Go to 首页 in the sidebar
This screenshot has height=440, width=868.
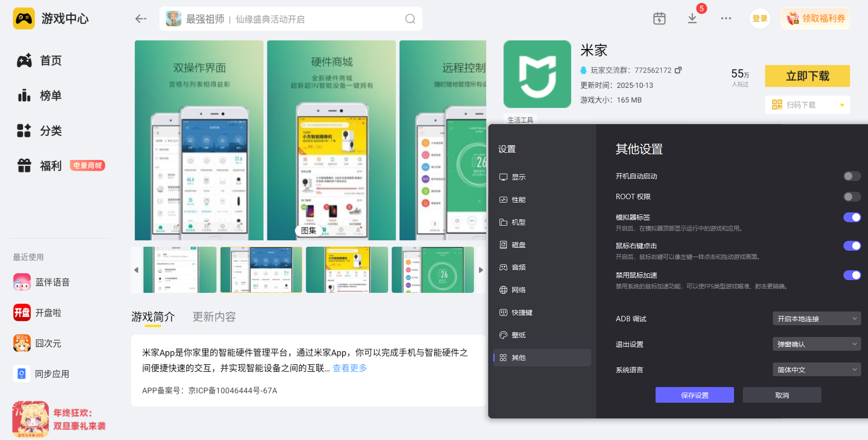point(39,60)
